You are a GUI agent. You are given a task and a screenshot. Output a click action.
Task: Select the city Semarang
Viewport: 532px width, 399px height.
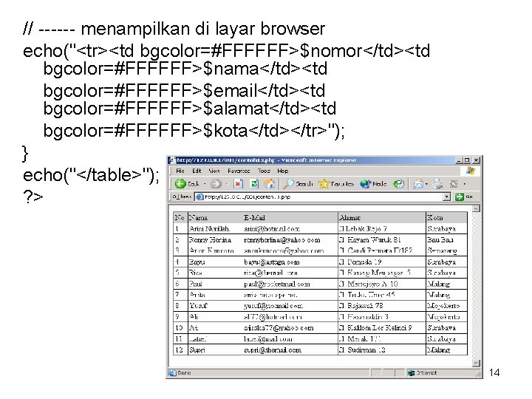pyautogui.click(x=442, y=250)
